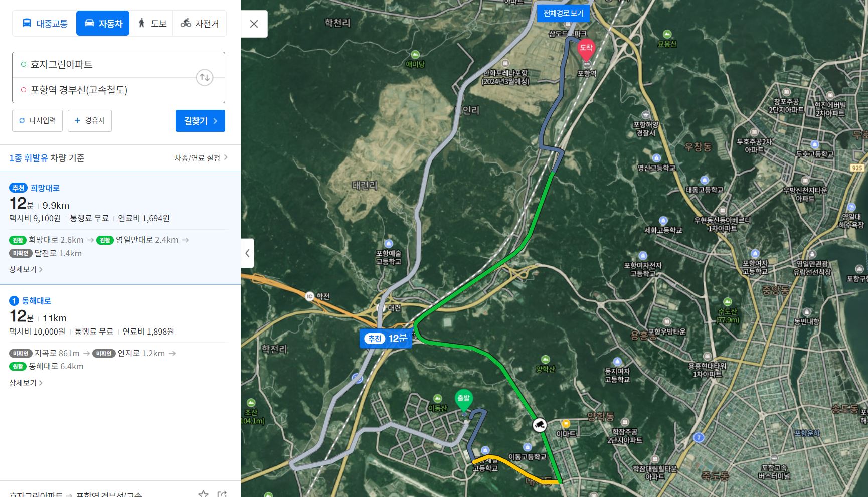Open 차종/연료 설정 vehicle settings
The image size is (868, 497).
click(201, 158)
